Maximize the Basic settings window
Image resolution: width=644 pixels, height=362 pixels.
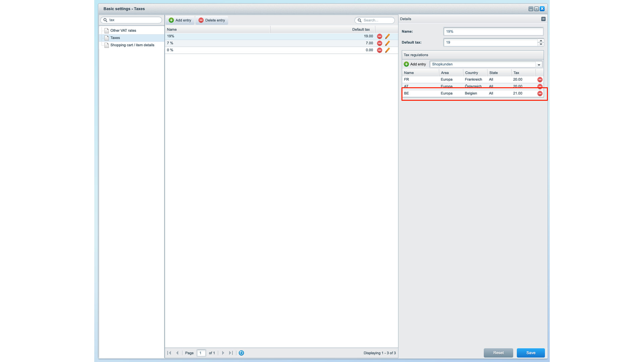[x=536, y=9]
